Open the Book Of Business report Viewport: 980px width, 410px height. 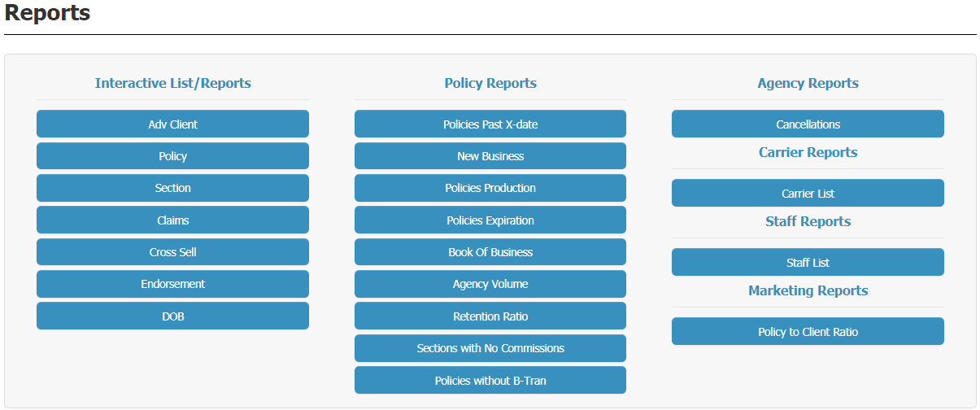490,252
